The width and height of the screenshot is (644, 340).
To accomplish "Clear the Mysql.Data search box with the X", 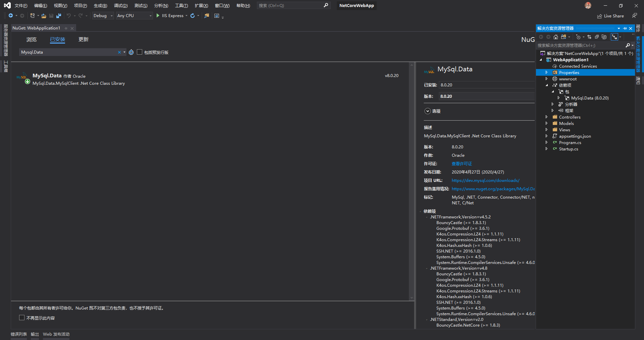I will (119, 52).
